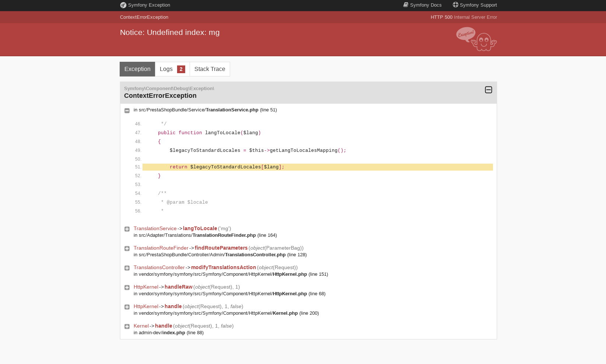Expand the modifyTranslationsAction trace entry
606x364 pixels.
point(127,268)
